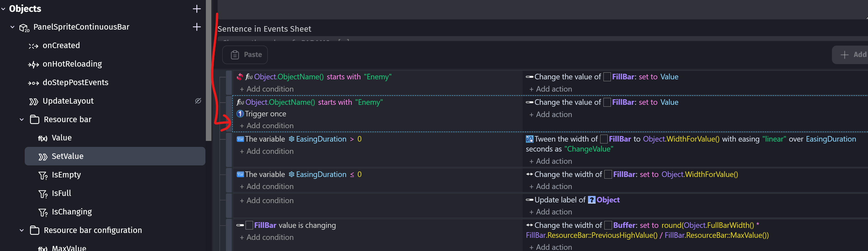The height and width of the screenshot is (251, 868).
Task: Click the PanelSpriteContinuousBar 2D object icon
Action: 24,28
